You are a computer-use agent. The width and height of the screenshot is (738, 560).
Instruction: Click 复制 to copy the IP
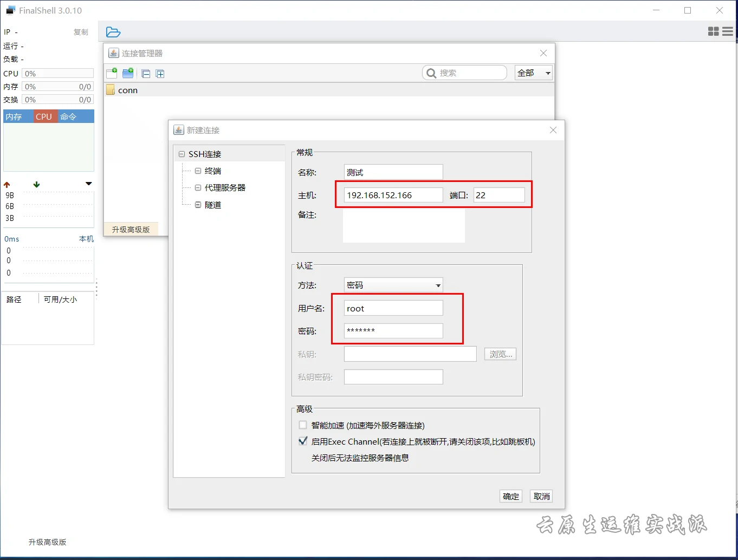tap(81, 32)
